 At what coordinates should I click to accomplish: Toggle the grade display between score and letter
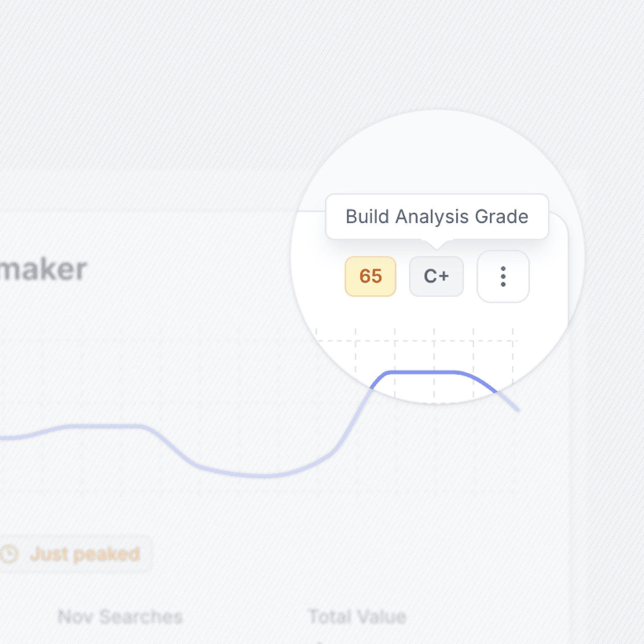[436, 276]
